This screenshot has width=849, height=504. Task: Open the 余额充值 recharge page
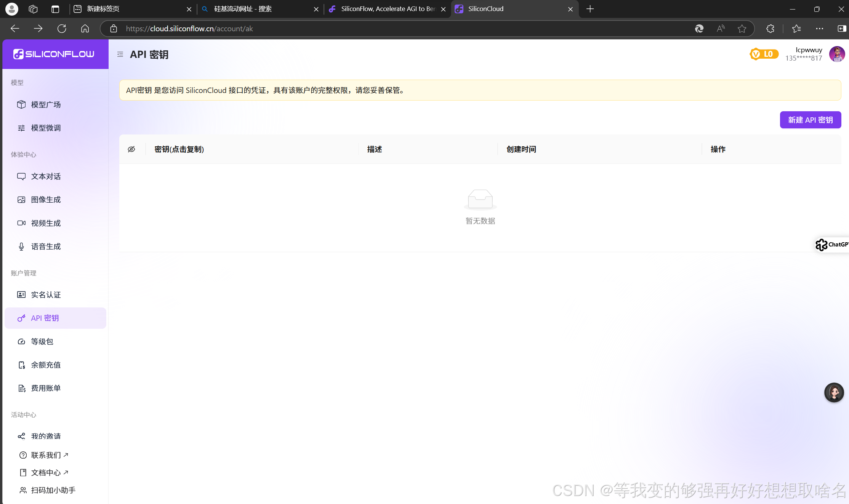tap(45, 365)
